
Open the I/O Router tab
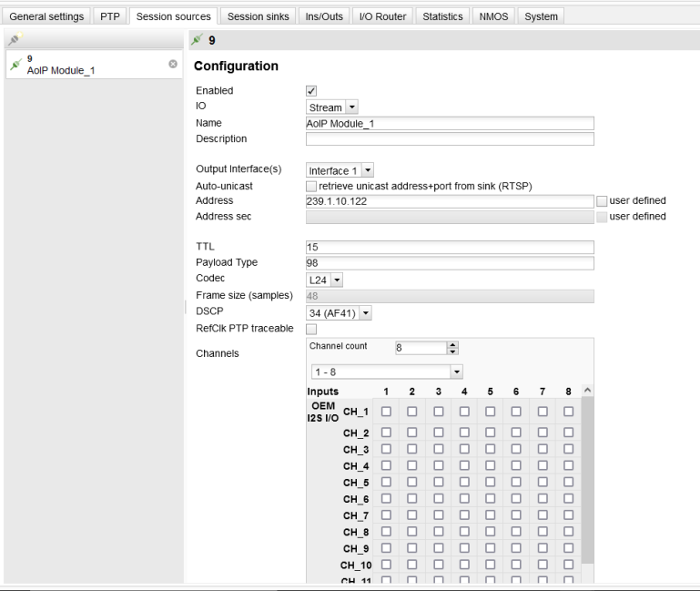pyautogui.click(x=384, y=16)
